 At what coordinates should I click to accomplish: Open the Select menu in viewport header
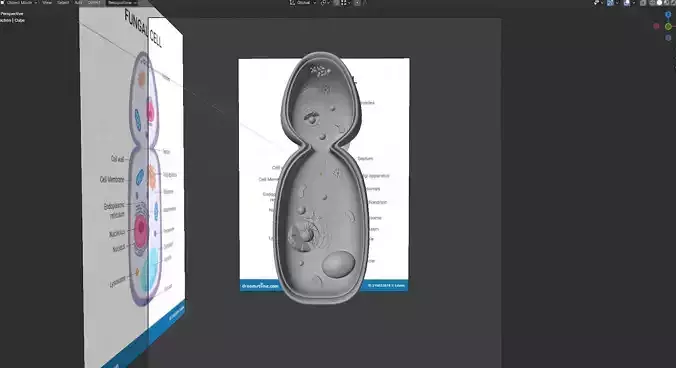click(x=63, y=3)
